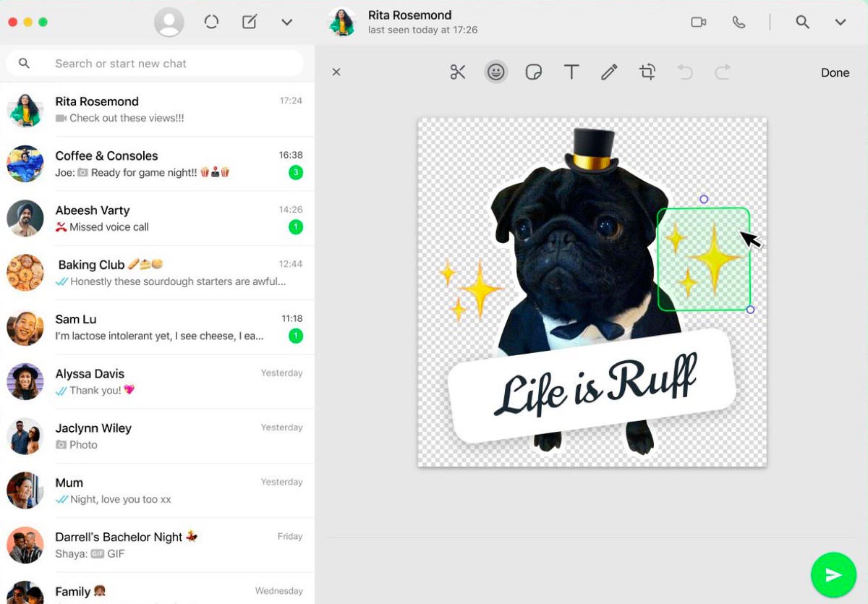
Task: Select the highlighted sparkles sticker on canvas
Action: tap(704, 260)
